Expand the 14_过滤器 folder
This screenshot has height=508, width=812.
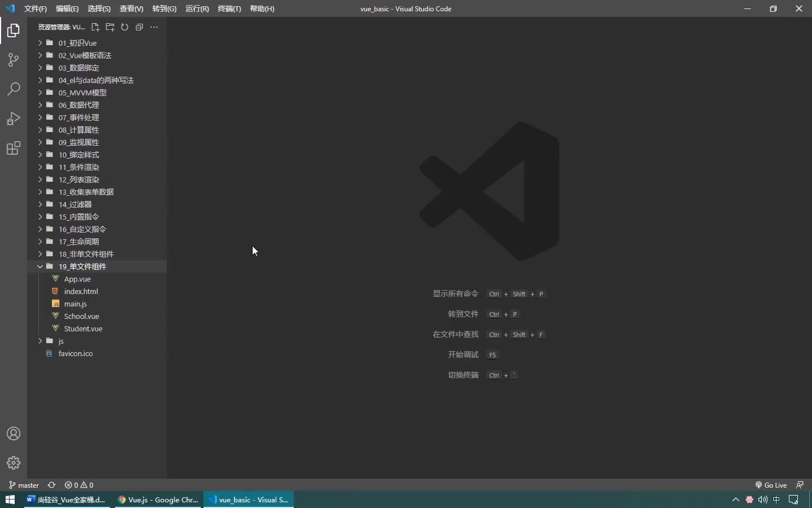click(97, 204)
